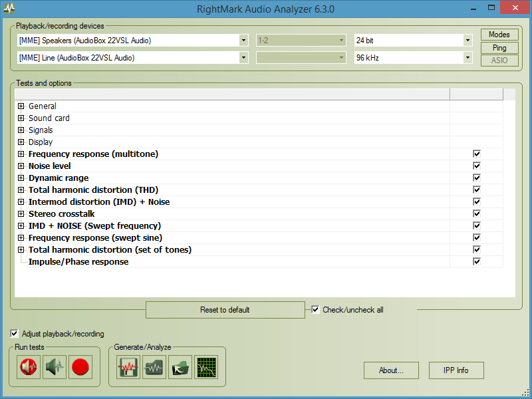Click the ASIO button
This screenshot has height=399, width=532.
point(499,61)
